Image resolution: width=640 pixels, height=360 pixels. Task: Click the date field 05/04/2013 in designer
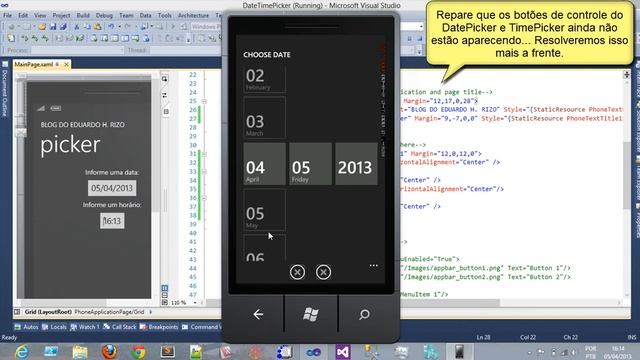[112, 188]
